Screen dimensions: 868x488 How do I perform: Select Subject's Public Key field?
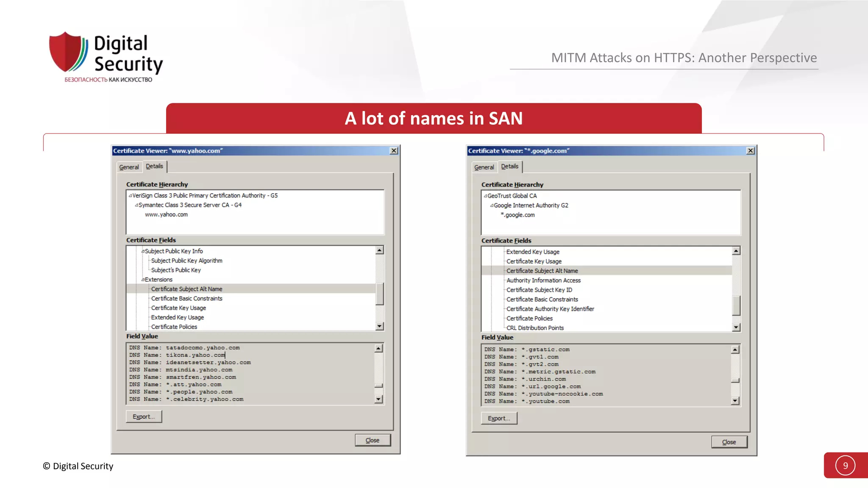(176, 270)
